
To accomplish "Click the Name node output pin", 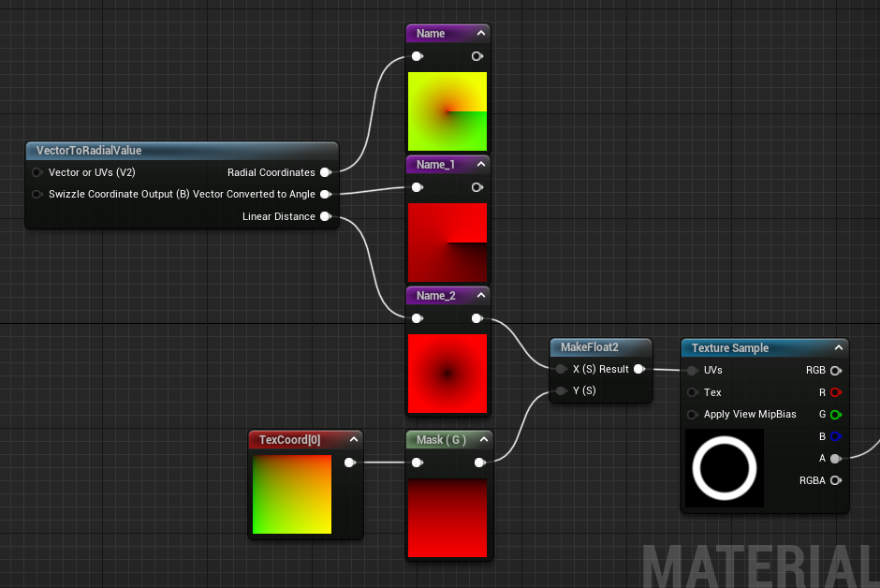I will (477, 56).
